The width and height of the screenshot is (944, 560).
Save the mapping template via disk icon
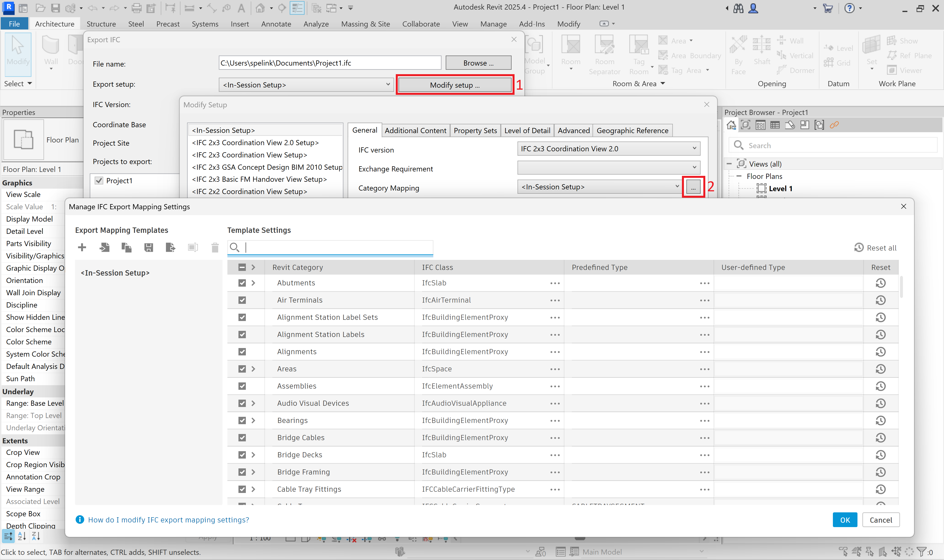[149, 248]
